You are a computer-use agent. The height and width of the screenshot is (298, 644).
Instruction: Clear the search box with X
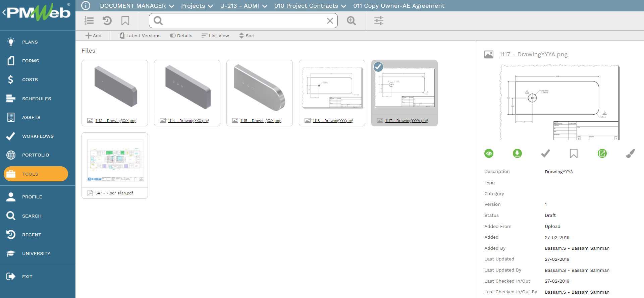[x=330, y=21]
